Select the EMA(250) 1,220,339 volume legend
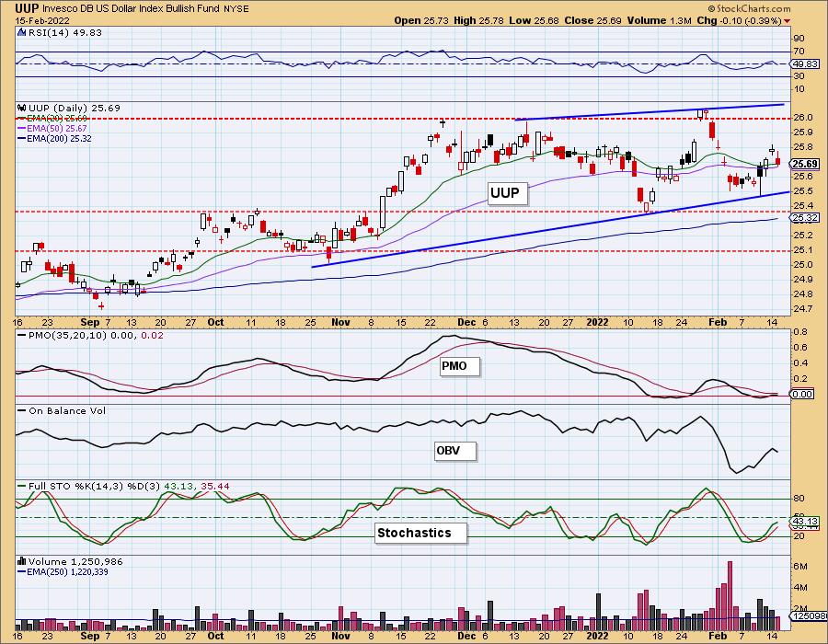The height and width of the screenshot is (644, 828). point(63,571)
